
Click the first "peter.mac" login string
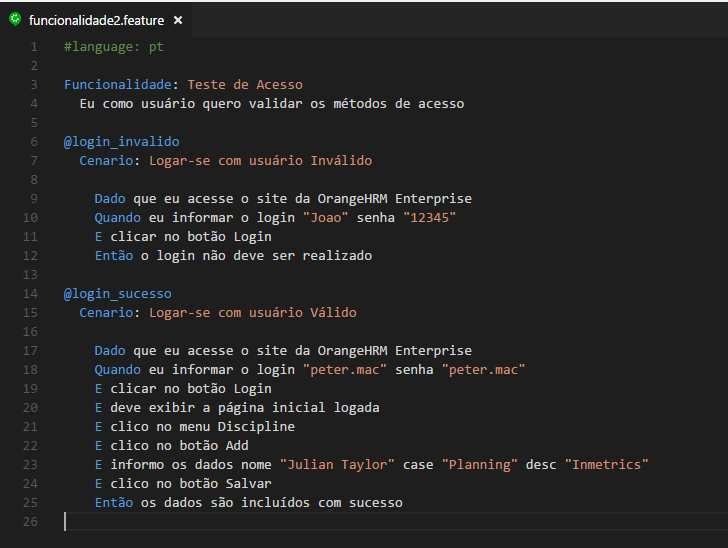pyautogui.click(x=345, y=370)
